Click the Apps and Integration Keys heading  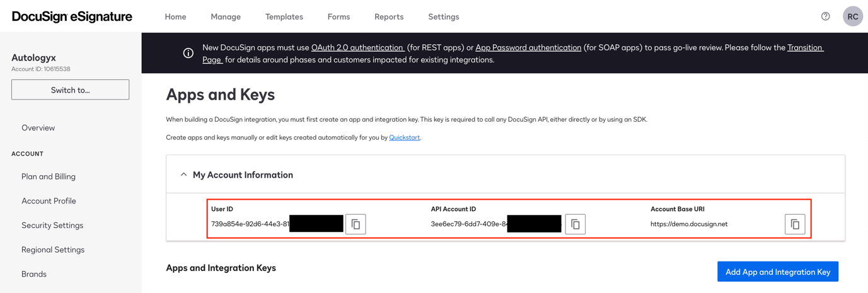pos(221,268)
